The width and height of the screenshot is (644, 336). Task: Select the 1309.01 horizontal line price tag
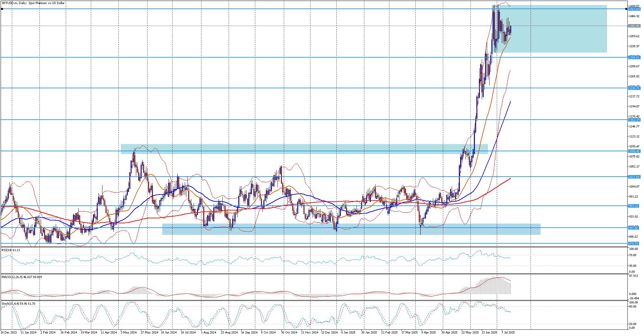pos(634,58)
